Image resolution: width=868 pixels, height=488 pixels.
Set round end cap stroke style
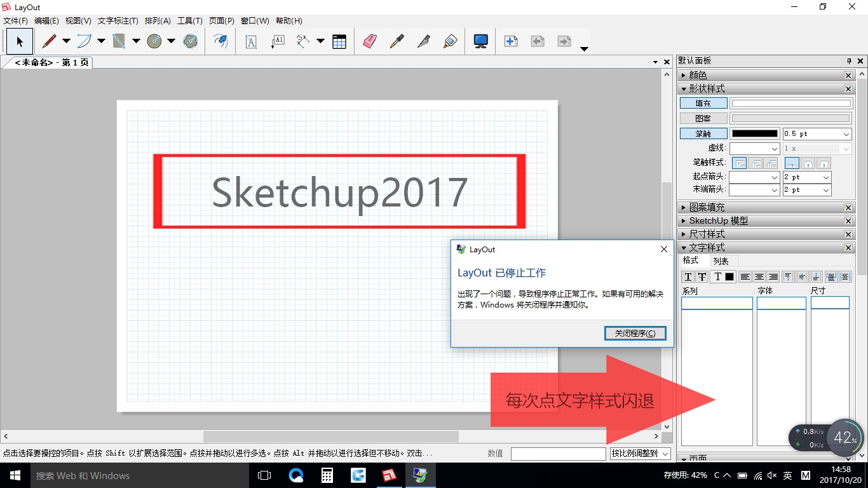(808, 163)
